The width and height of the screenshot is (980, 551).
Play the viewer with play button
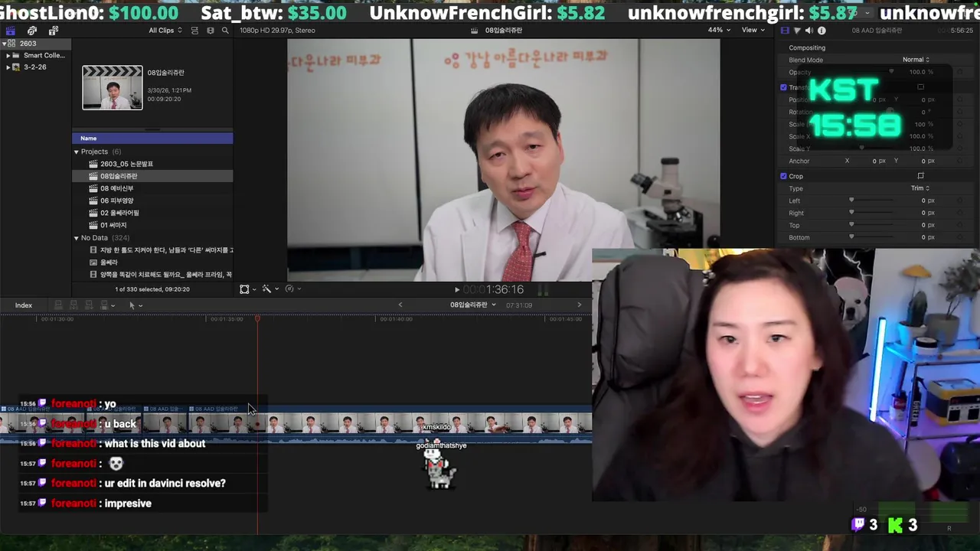[457, 289]
